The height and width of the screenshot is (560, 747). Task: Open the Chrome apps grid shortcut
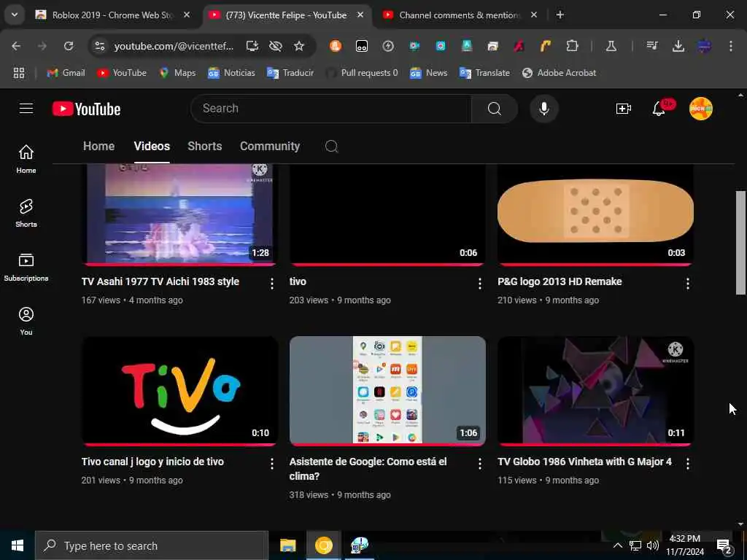pyautogui.click(x=18, y=73)
